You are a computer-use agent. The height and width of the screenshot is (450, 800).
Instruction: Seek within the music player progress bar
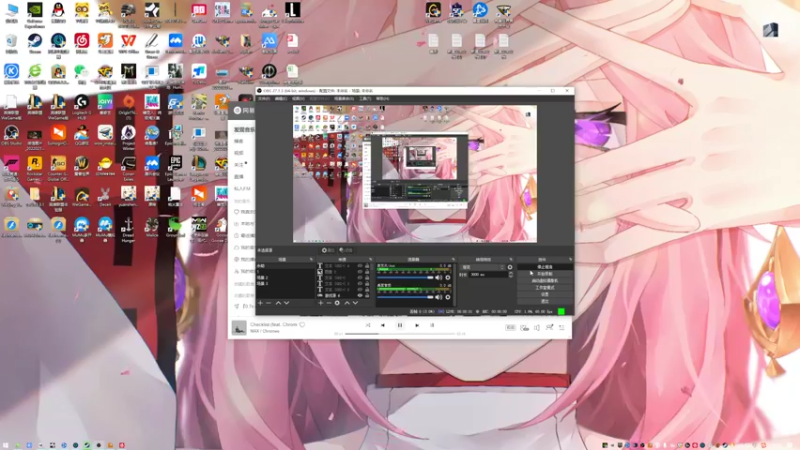point(400,334)
